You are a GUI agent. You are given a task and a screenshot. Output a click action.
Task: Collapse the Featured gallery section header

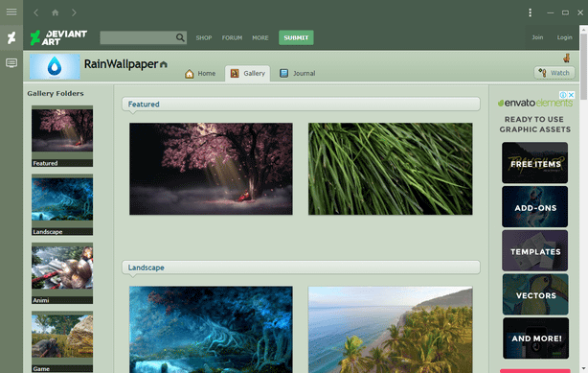pos(301,105)
